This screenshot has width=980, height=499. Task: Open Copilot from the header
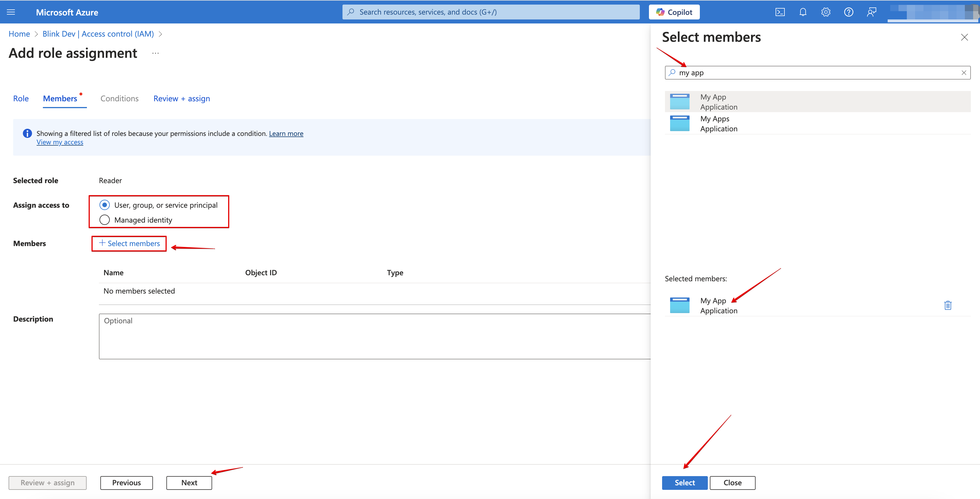tap(674, 12)
